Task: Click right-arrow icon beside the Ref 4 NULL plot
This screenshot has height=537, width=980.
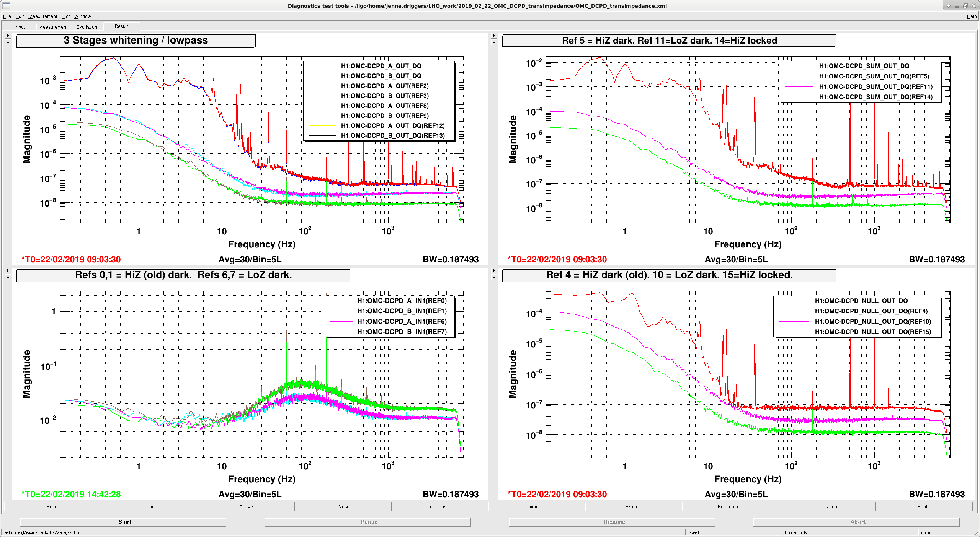Action: click(x=494, y=270)
